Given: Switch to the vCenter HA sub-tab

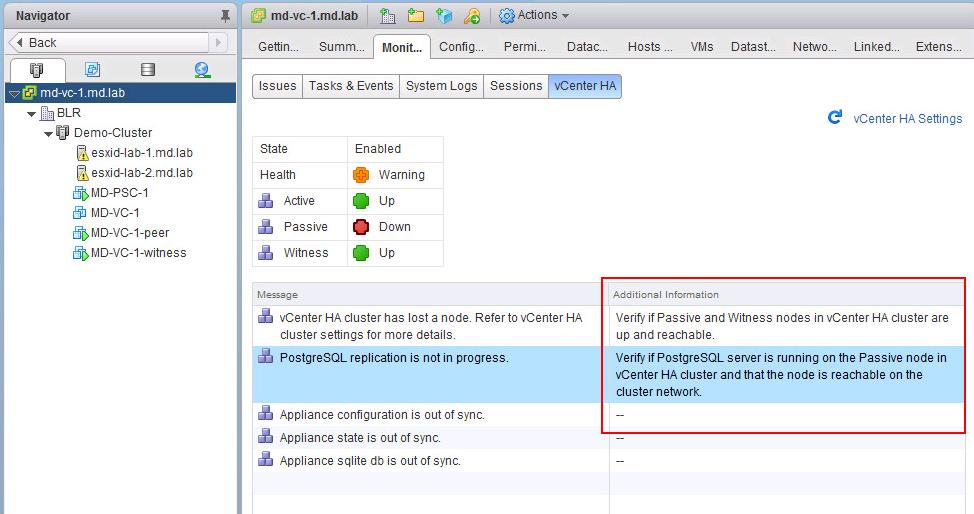Looking at the screenshot, I should pyautogui.click(x=585, y=86).
